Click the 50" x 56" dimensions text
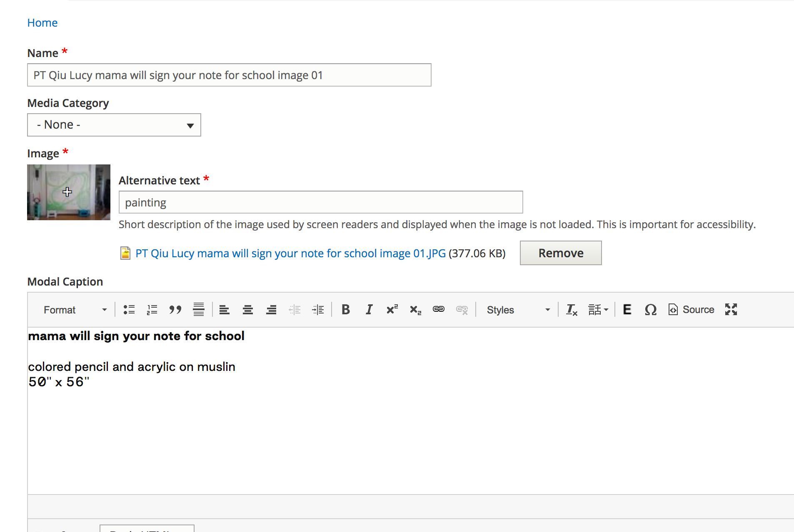 [59, 382]
